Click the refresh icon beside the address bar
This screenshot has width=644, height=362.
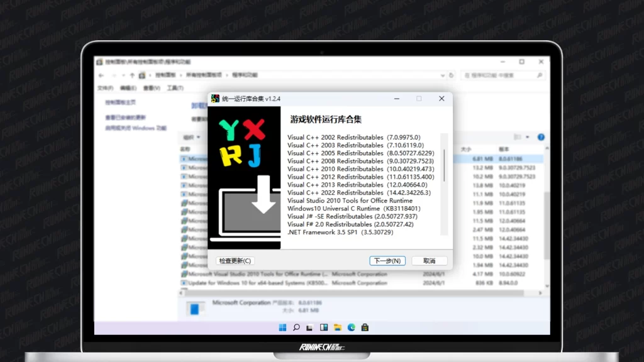pos(452,75)
